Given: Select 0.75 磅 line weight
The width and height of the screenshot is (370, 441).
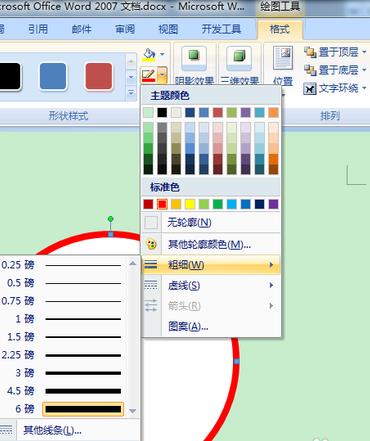Looking at the screenshot, I should pos(62,301).
